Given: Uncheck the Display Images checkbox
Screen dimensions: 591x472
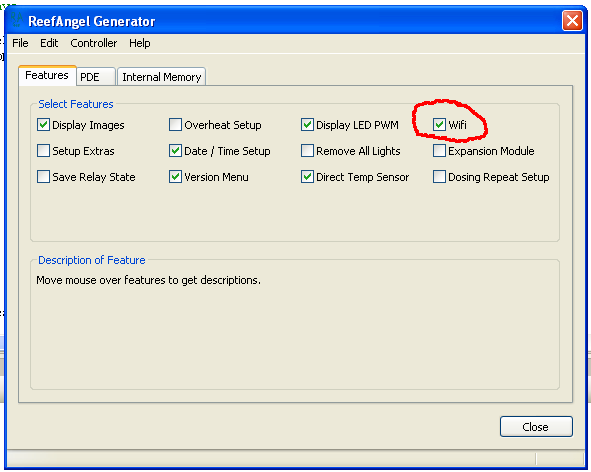Looking at the screenshot, I should click(43, 124).
